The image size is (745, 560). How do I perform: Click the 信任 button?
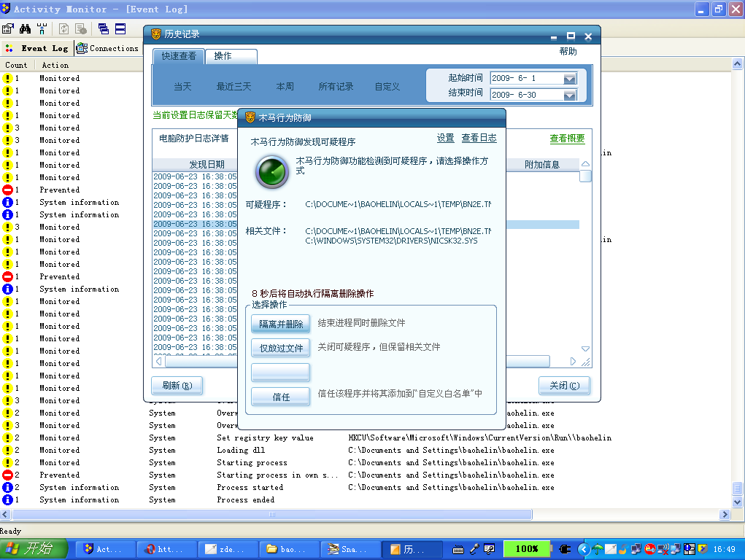(281, 397)
